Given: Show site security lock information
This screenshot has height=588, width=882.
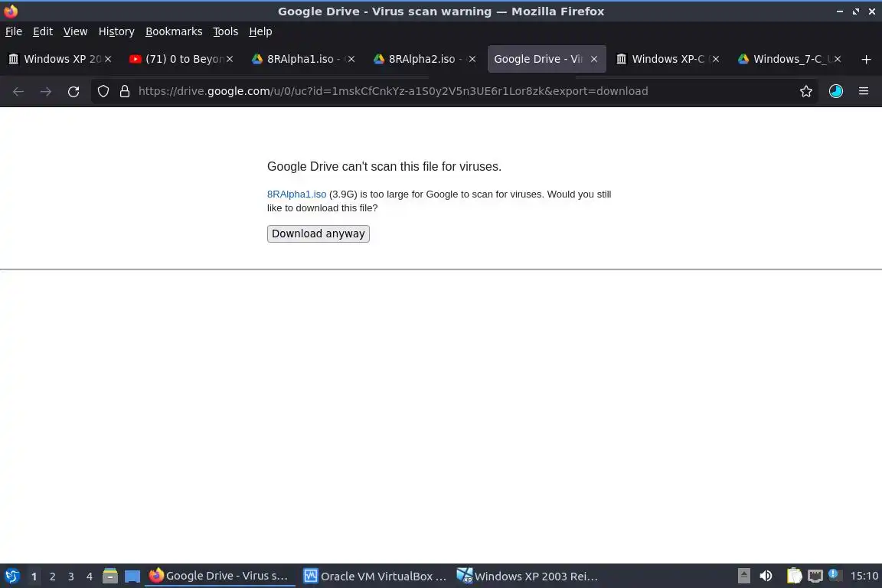Looking at the screenshot, I should click(125, 91).
